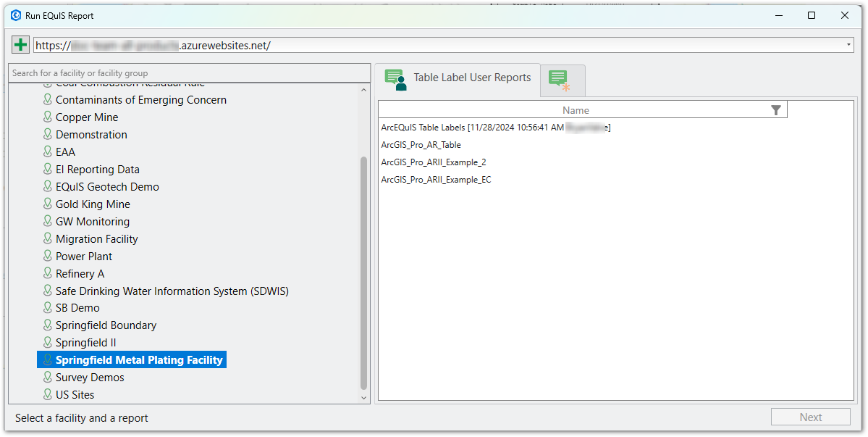Viewport: 868px width, 437px height.
Task: Open the new table label report tab
Action: pos(563,80)
